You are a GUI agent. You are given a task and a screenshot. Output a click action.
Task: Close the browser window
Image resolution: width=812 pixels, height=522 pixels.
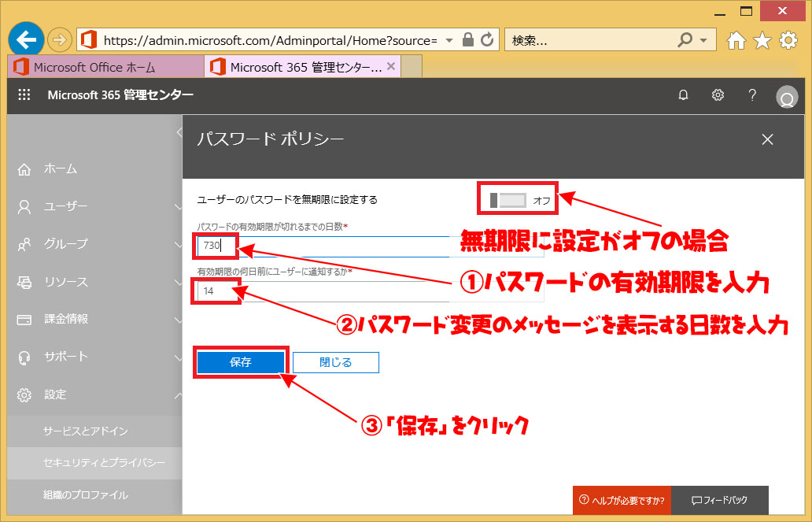[782, 11]
